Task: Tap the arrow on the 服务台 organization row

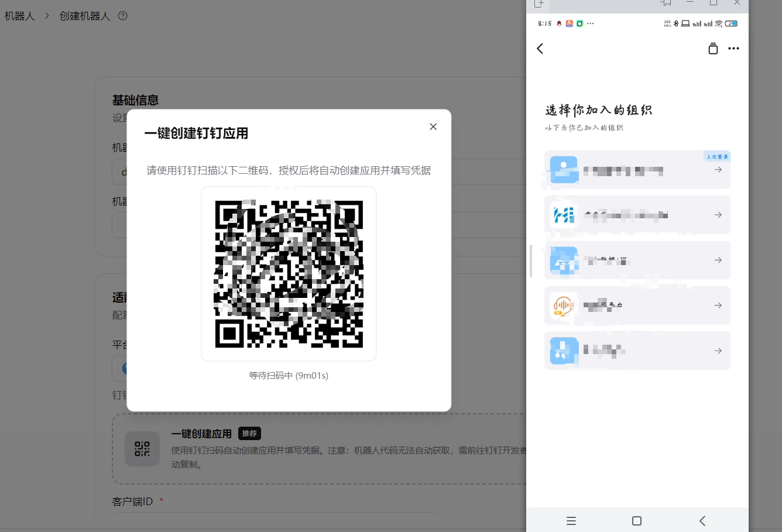Action: tap(718, 306)
